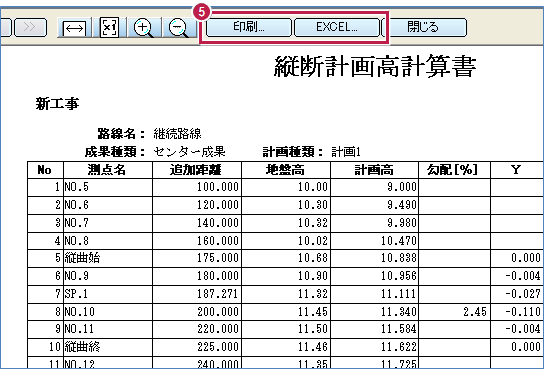Click the No column header
544x369 pixels.
tap(45, 170)
